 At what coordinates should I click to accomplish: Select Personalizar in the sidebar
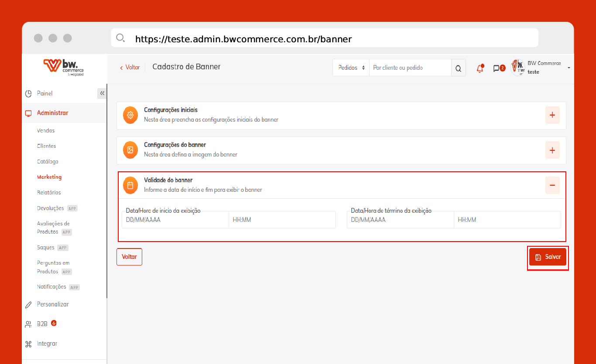pyautogui.click(x=53, y=304)
